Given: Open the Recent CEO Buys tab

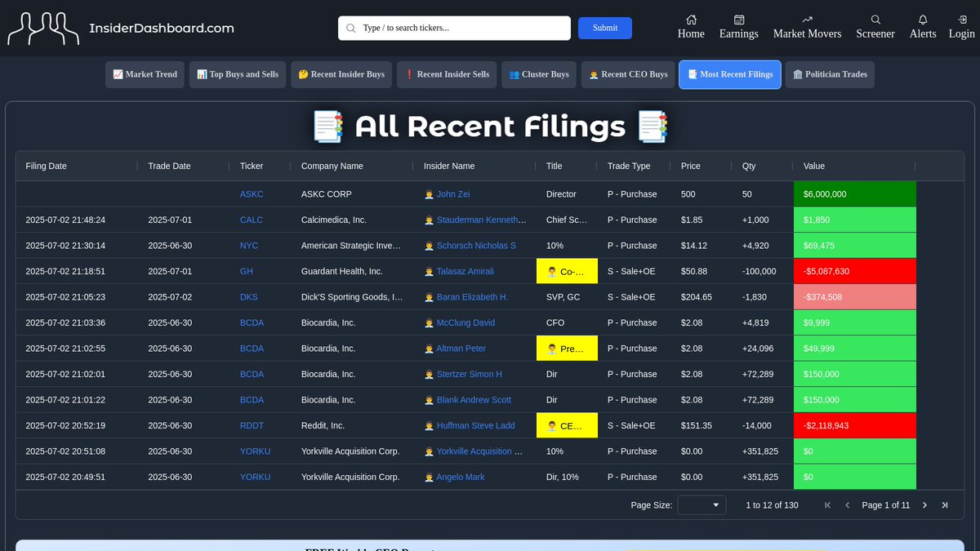Looking at the screenshot, I should pyautogui.click(x=628, y=74).
